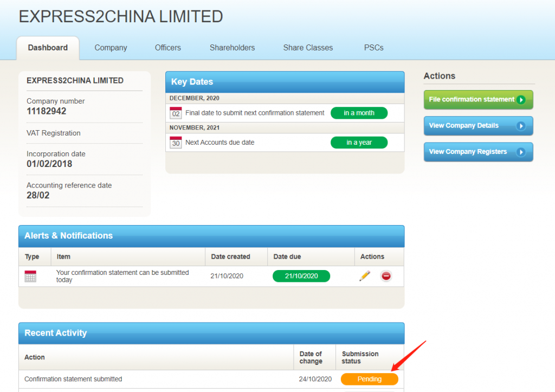Click the calendar type icon in Alerts row
Image resolution: width=555 pixels, height=392 pixels.
[30, 276]
